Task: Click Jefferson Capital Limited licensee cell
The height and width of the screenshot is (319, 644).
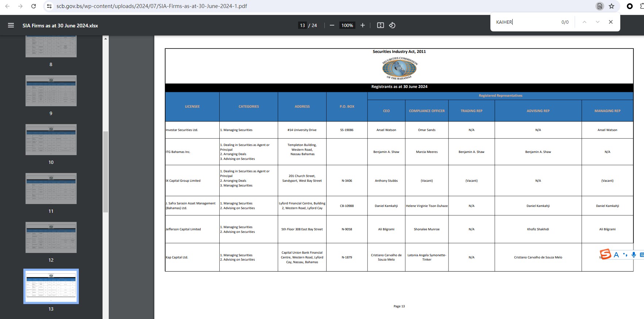Action: click(x=192, y=229)
